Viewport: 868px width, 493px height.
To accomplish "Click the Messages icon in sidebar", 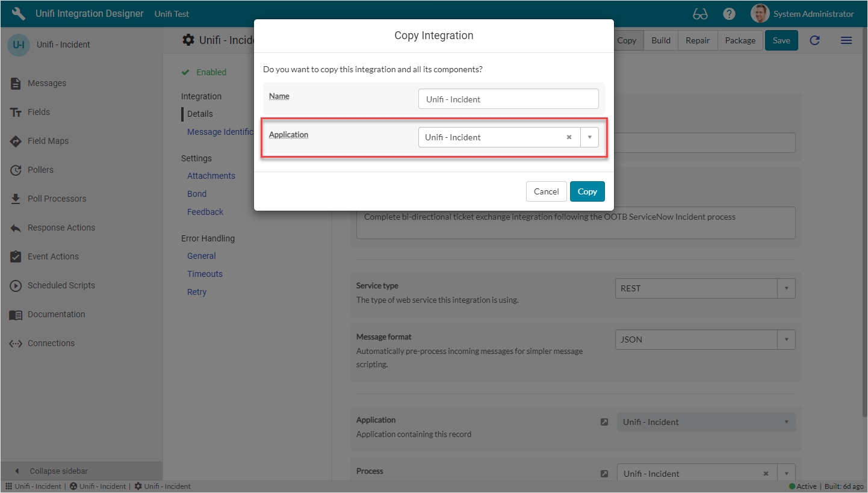I will point(16,84).
